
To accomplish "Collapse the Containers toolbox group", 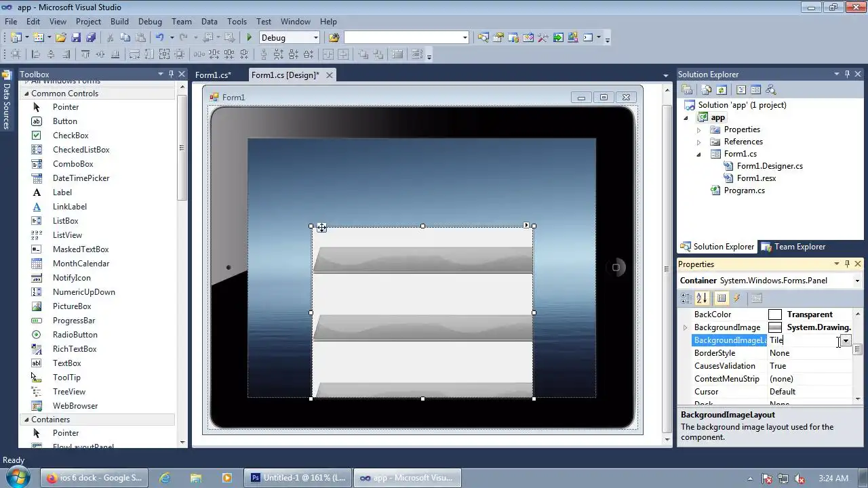I will tap(27, 420).
